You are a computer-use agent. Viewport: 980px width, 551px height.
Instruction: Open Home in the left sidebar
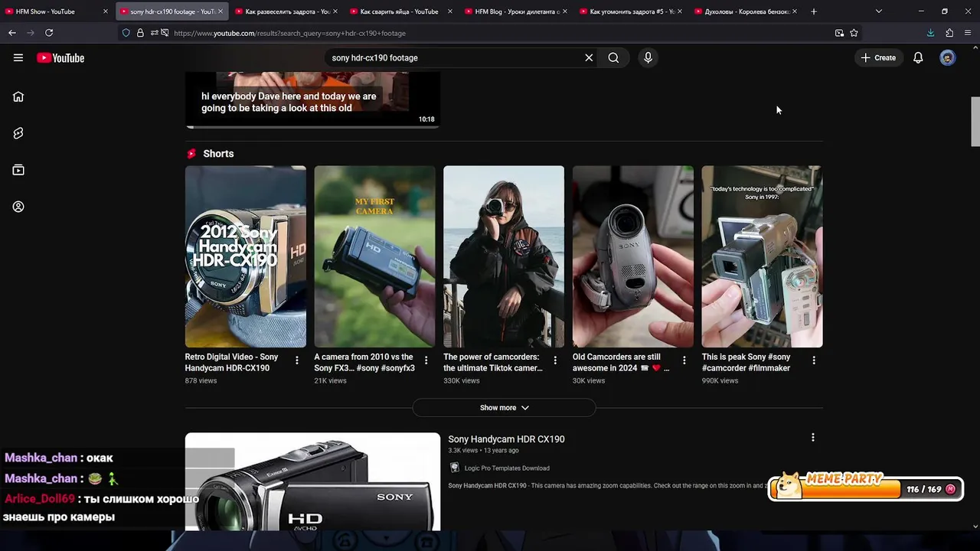point(18,96)
